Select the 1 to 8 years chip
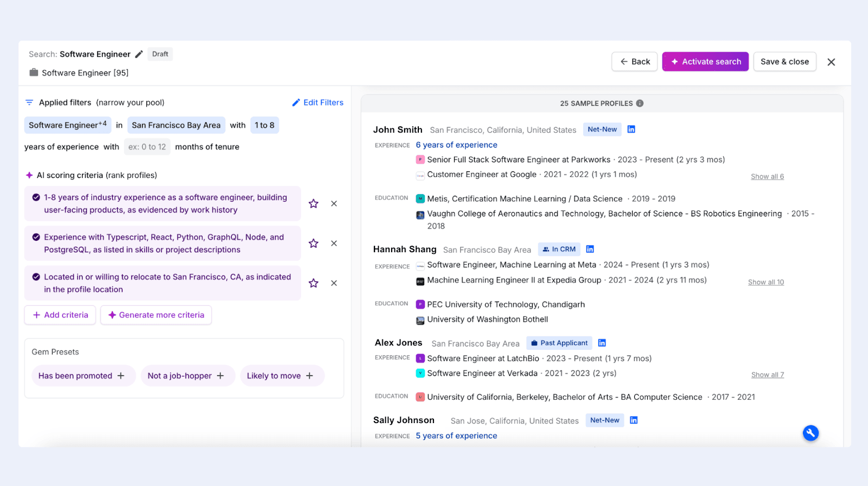 coord(265,125)
